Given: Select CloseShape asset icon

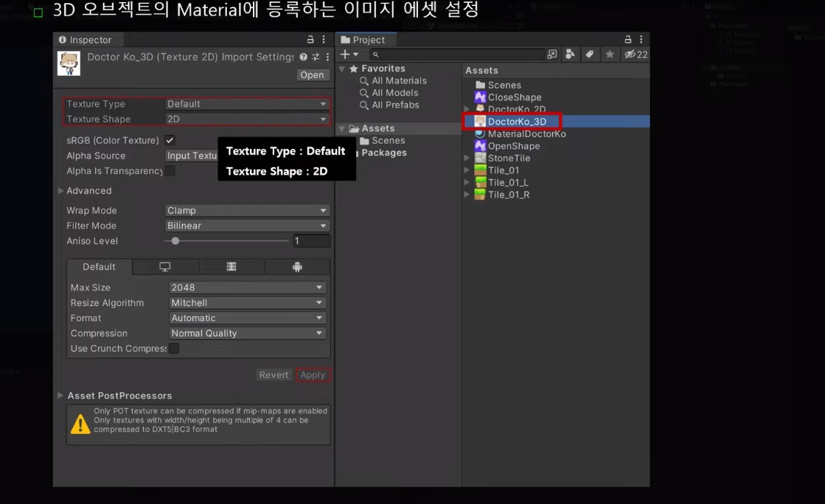Looking at the screenshot, I should 480,97.
